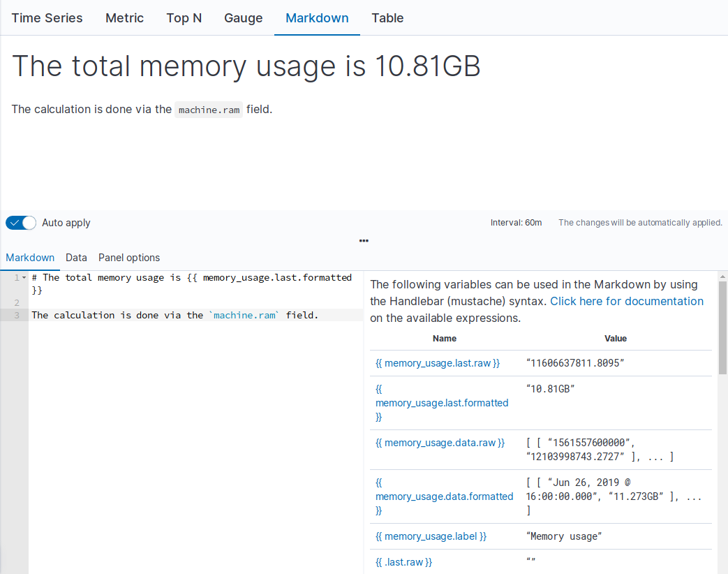Click the memory_usage.last.raw variable link

pyautogui.click(x=437, y=362)
